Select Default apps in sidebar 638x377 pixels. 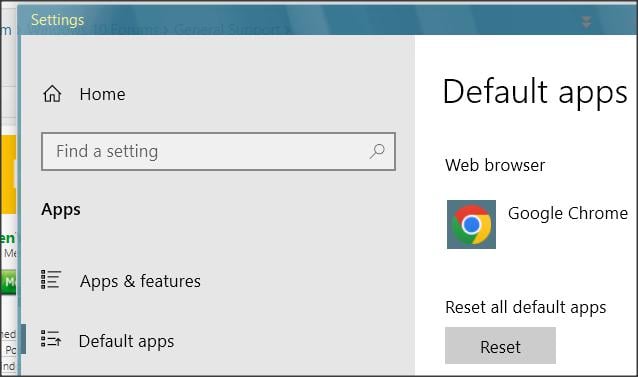[127, 342]
